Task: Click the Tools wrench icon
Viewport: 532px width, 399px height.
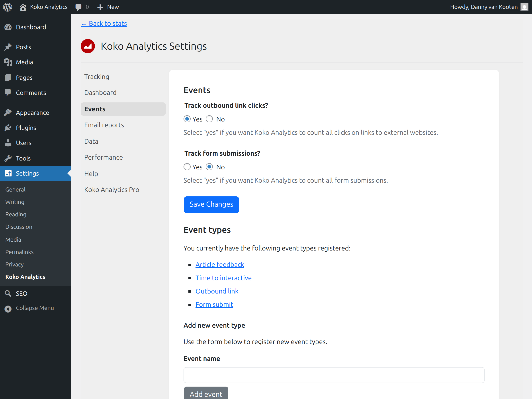Action: [x=8, y=158]
